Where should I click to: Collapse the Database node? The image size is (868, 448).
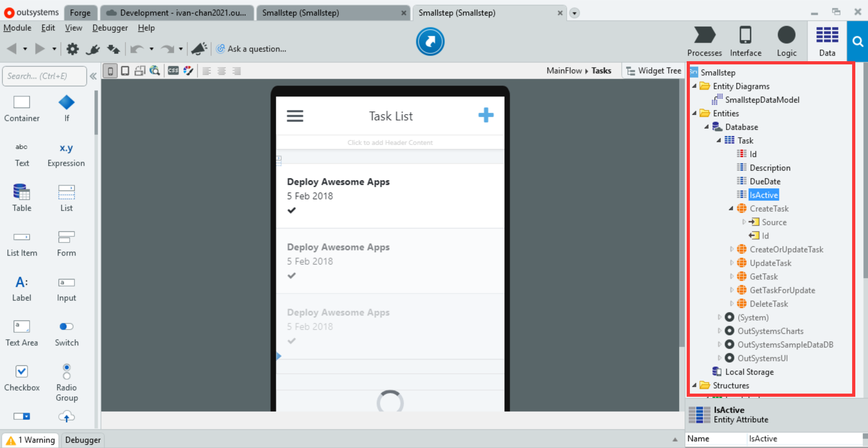[706, 127]
